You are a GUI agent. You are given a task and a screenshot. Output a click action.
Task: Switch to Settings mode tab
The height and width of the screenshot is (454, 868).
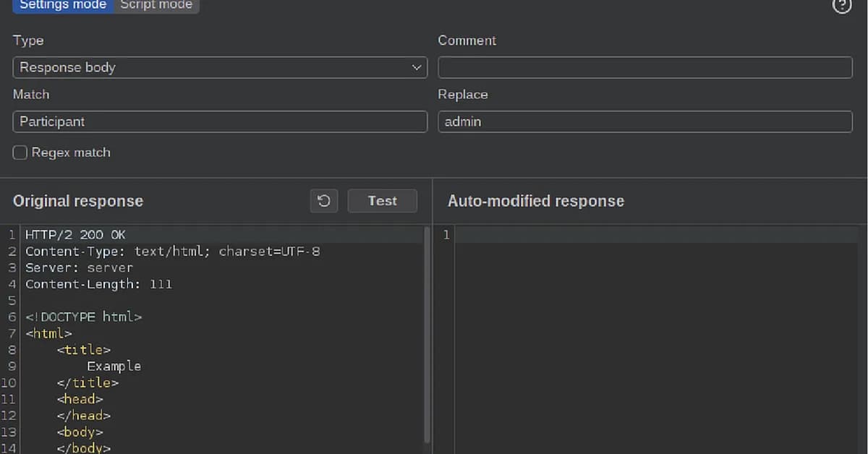[x=63, y=6]
